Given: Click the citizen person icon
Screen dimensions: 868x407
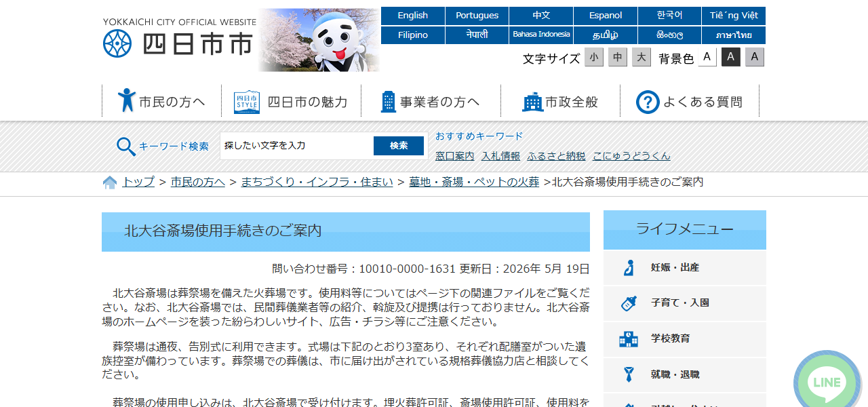Looking at the screenshot, I should [126, 100].
